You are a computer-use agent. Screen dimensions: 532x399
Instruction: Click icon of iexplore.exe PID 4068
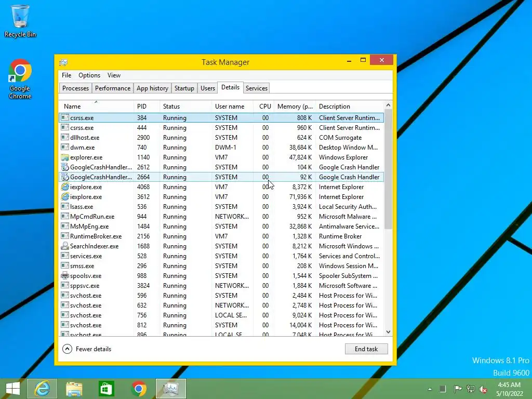coord(65,187)
